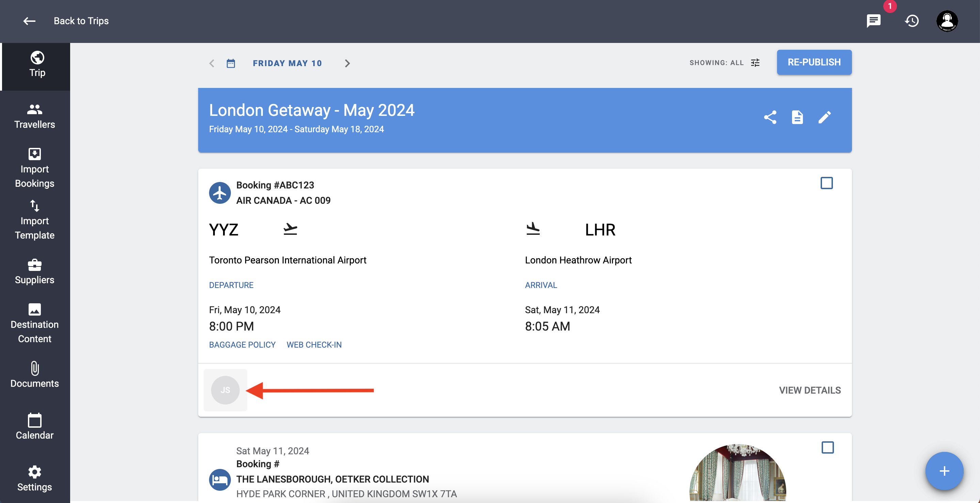Open Import Template in sidebar
Image resolution: width=980 pixels, height=503 pixels.
coord(35,220)
